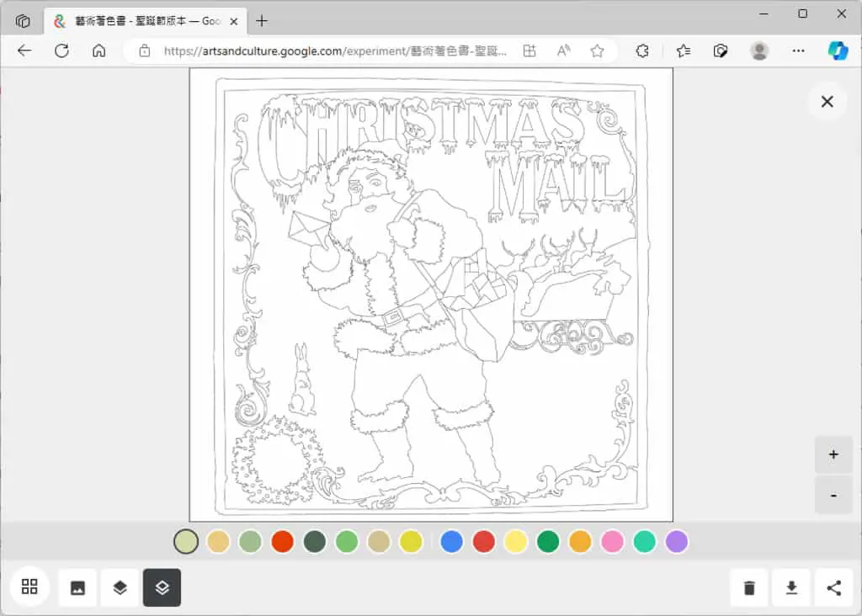Screen dimensions: 862x616
Task: Share the coloring page
Action: tap(833, 588)
